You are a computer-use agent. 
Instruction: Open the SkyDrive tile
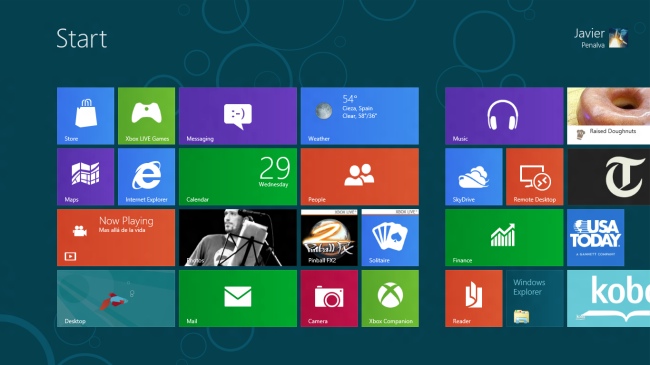474,177
